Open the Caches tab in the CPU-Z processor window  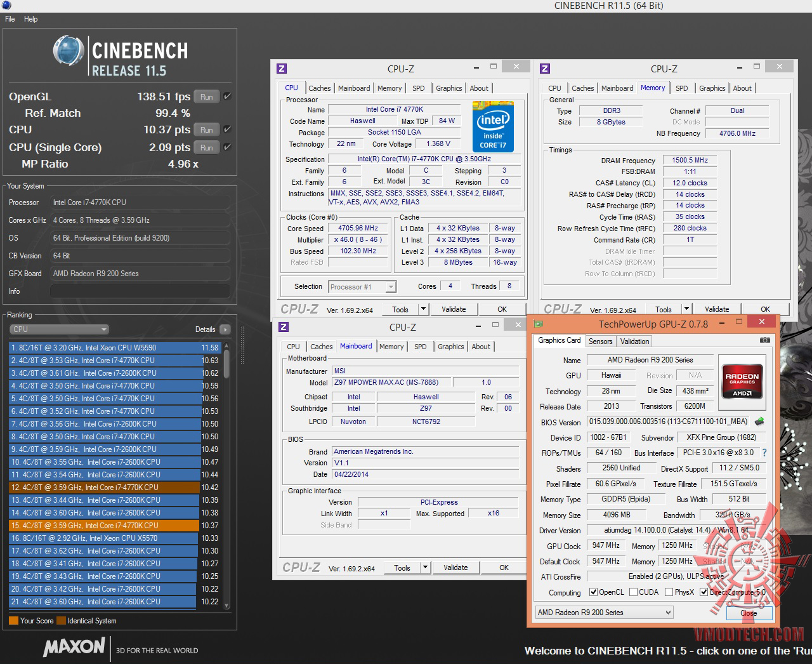(320, 88)
